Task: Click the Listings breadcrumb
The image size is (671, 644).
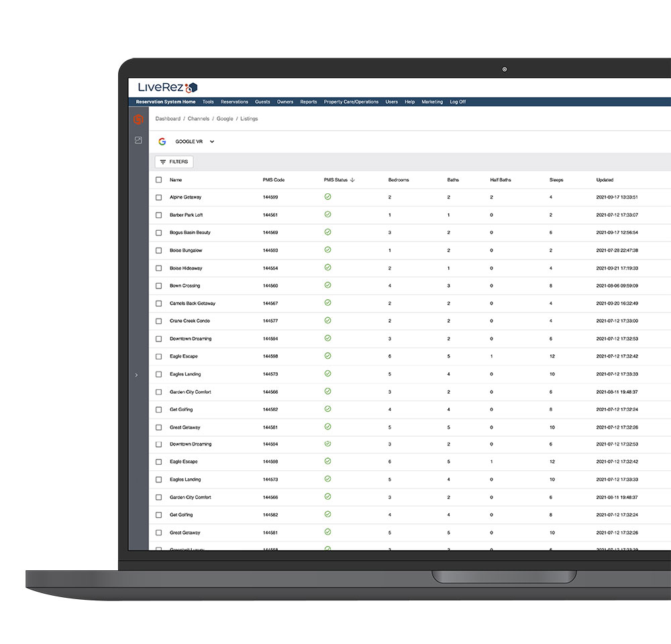Action: pos(249,119)
